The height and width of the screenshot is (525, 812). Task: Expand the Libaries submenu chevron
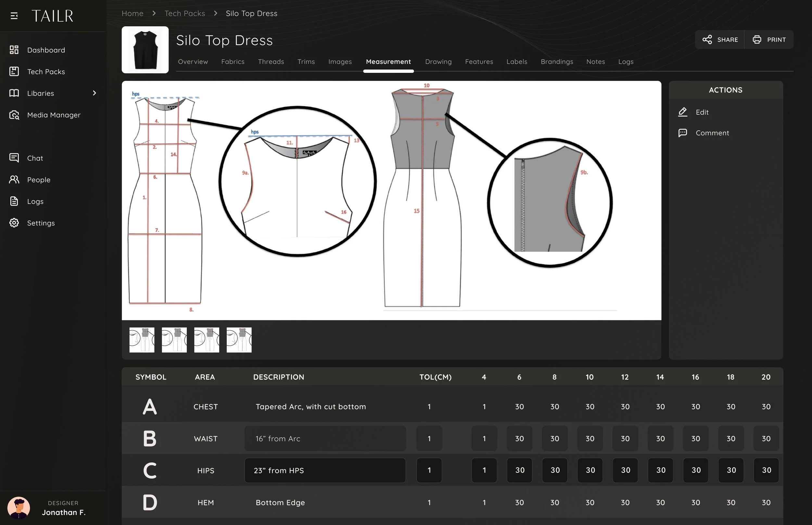click(95, 93)
